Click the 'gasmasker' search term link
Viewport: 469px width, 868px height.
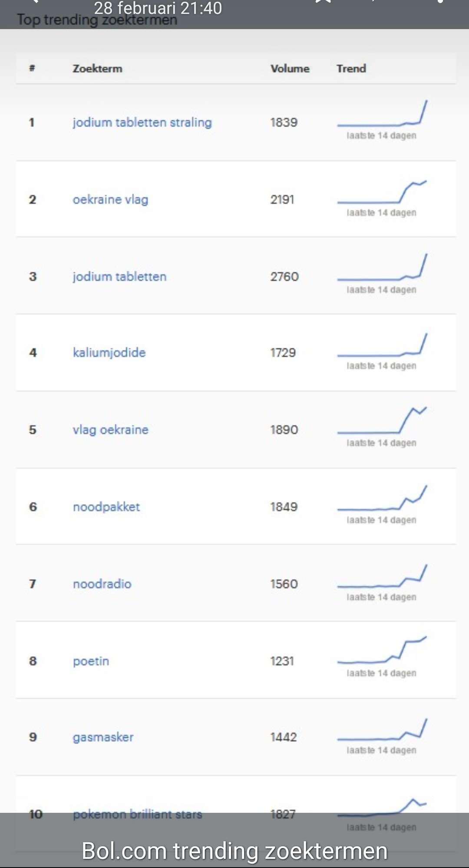pyautogui.click(x=103, y=737)
